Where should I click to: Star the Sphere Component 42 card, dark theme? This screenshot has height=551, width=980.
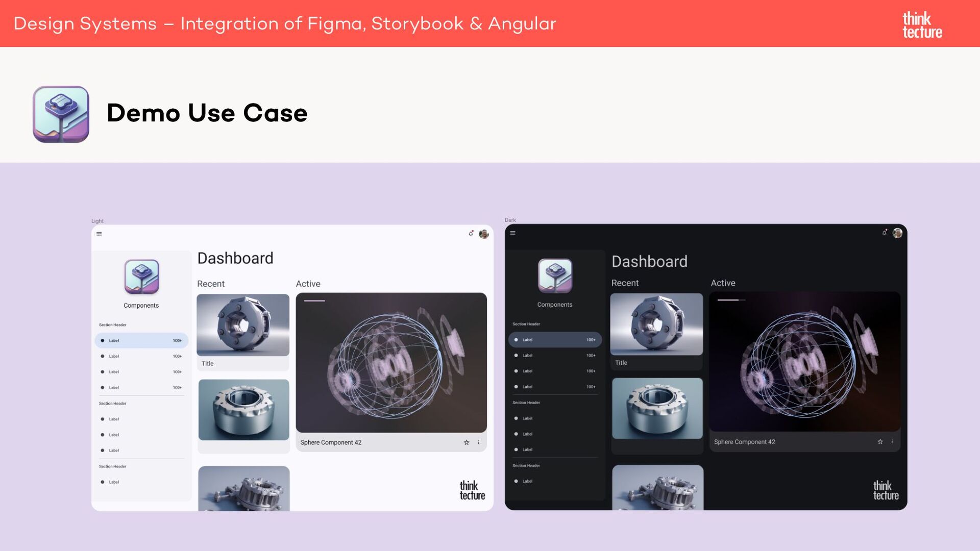[880, 441]
